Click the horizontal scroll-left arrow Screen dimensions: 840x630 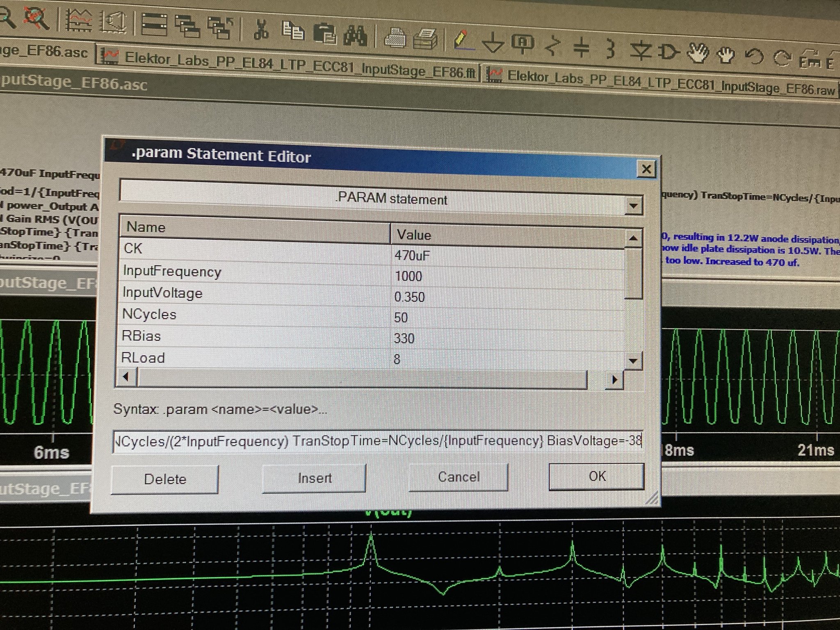click(x=126, y=377)
